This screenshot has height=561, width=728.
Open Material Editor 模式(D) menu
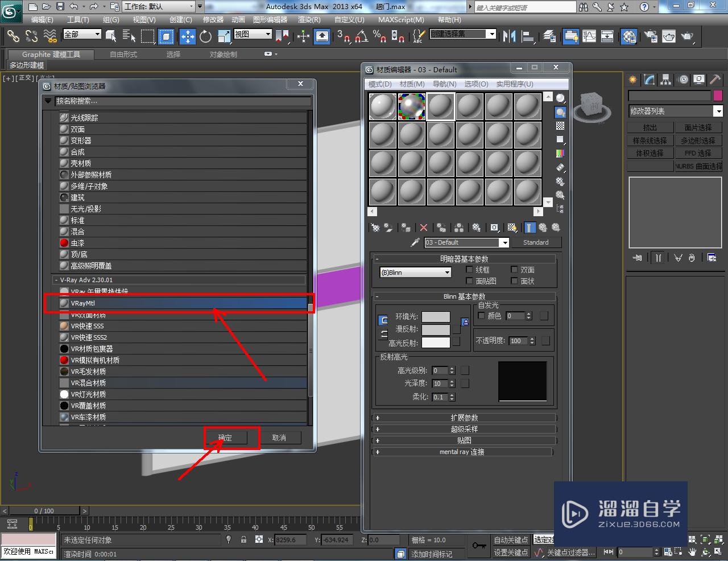coord(380,84)
